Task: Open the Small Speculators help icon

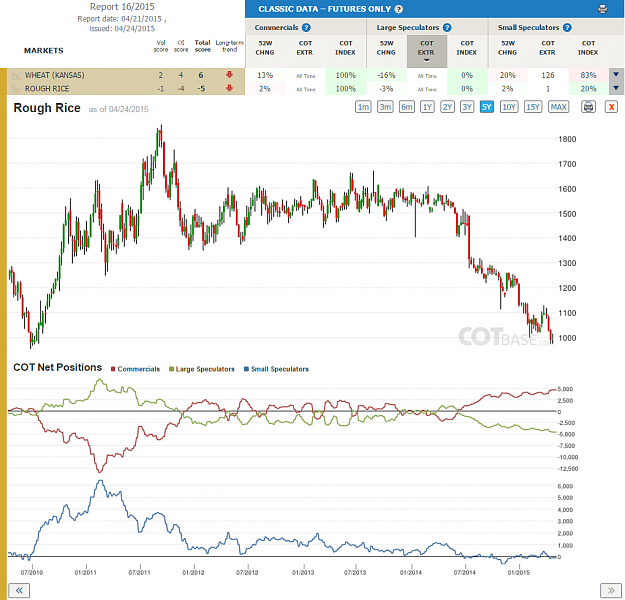Action: (567, 28)
